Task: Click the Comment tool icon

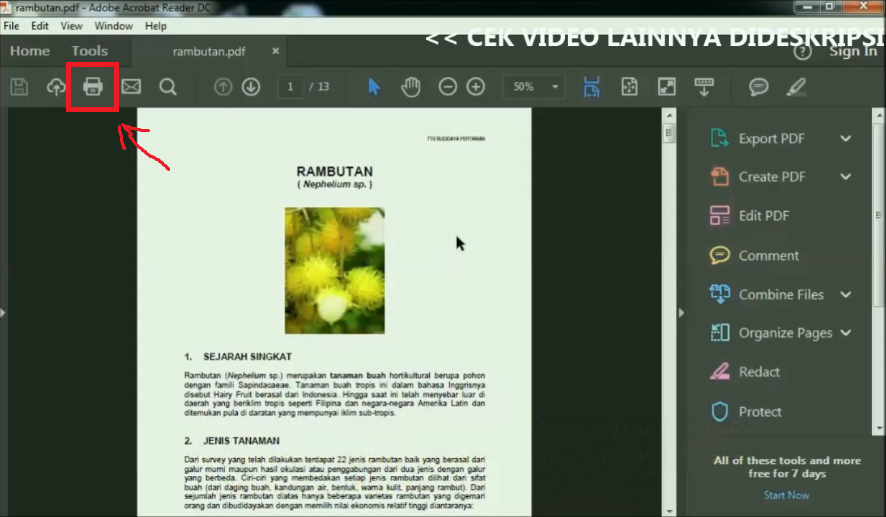Action: click(x=719, y=255)
